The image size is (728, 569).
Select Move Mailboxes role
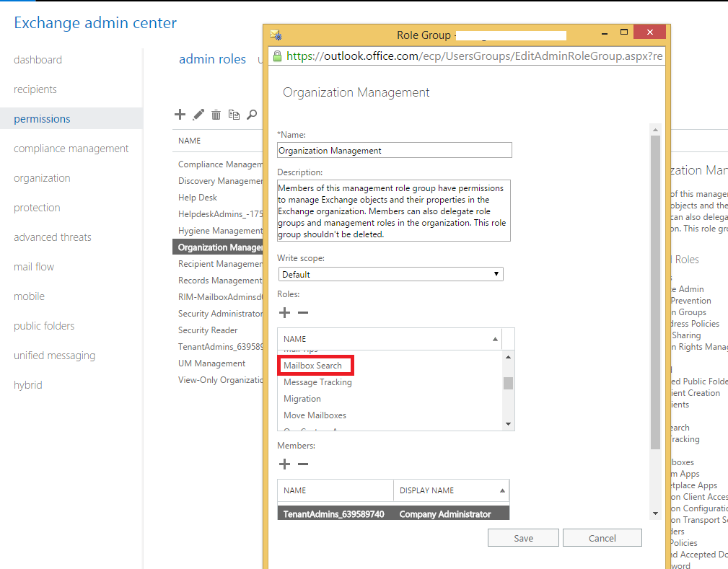(x=315, y=415)
